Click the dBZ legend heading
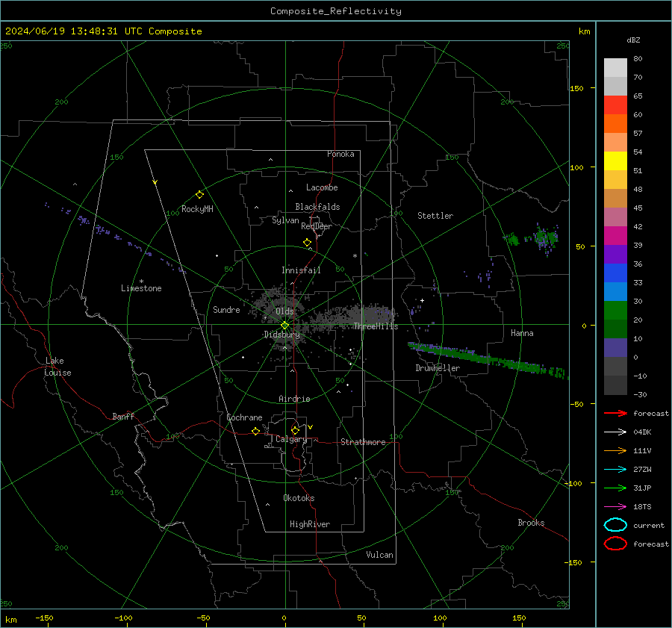The image size is (672, 628). tap(633, 40)
